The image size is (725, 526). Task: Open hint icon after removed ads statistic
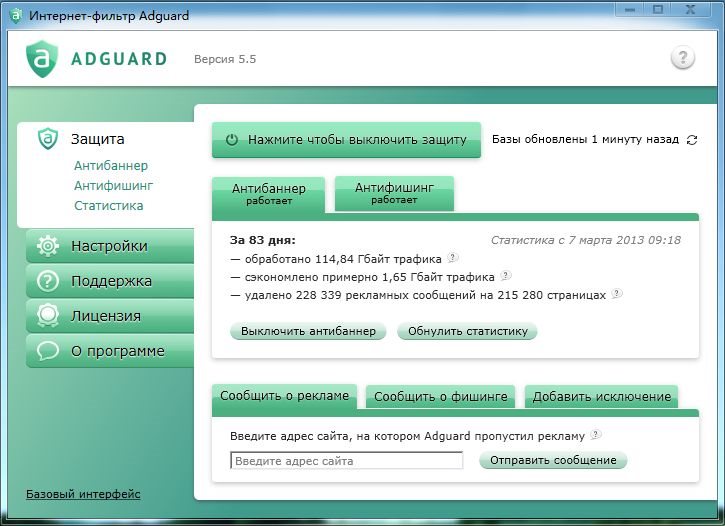click(x=617, y=294)
